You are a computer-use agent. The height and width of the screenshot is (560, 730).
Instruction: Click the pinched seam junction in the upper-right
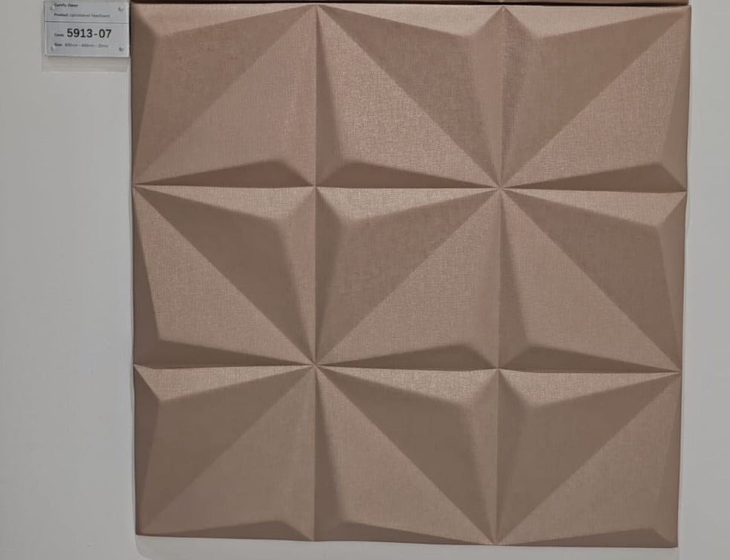click(502, 186)
